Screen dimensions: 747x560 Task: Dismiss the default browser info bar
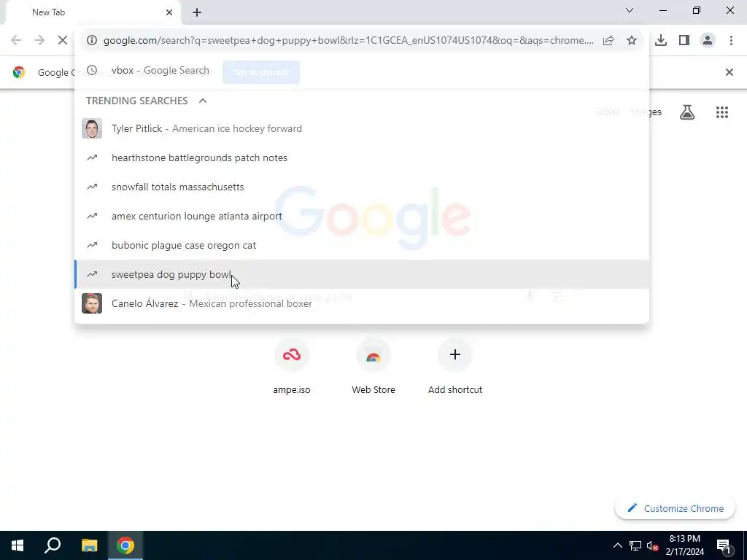click(729, 72)
